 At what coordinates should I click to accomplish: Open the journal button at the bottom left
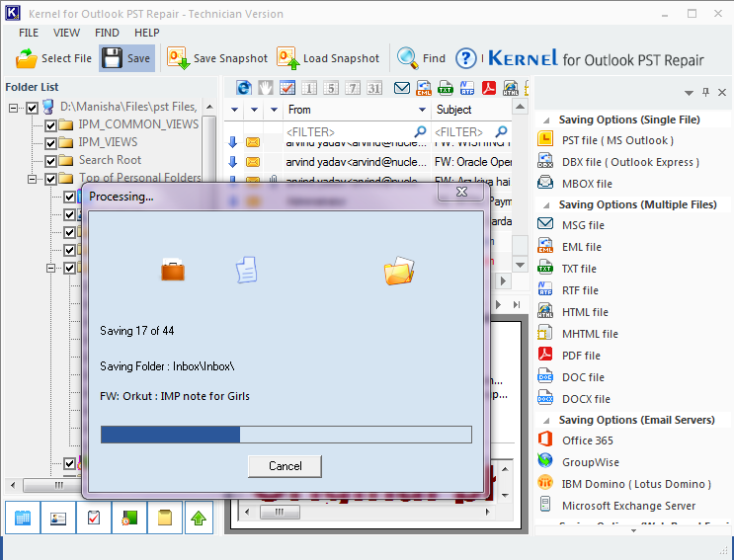coord(129,518)
